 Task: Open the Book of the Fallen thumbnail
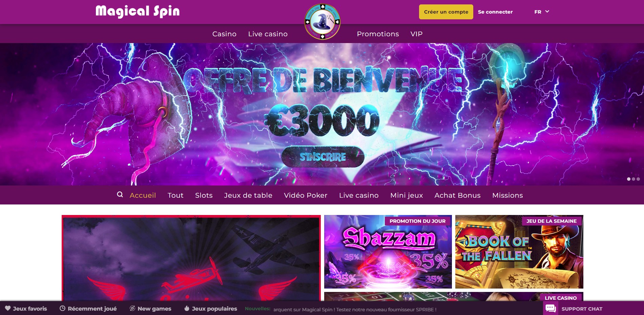coord(519,252)
